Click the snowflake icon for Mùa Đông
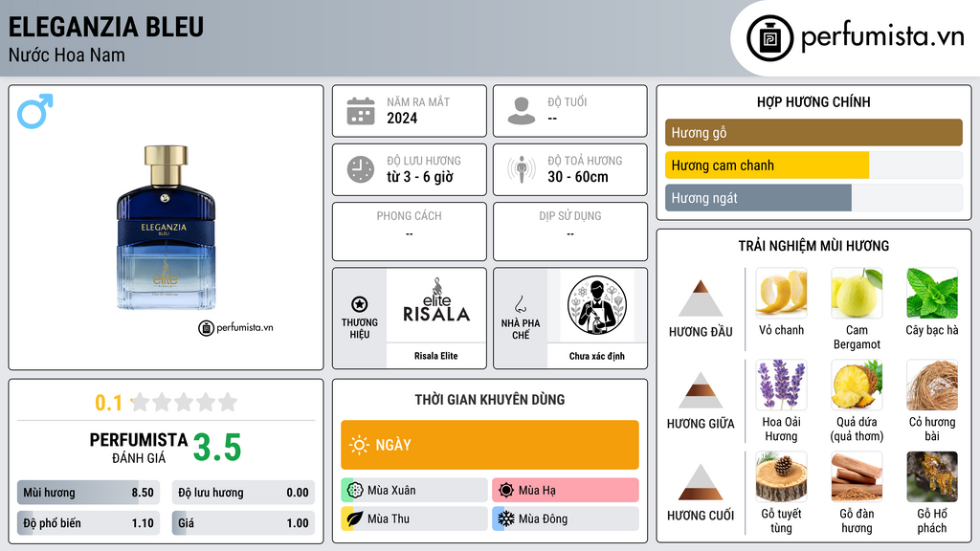Viewport: 980px width, 551px height. (x=506, y=518)
